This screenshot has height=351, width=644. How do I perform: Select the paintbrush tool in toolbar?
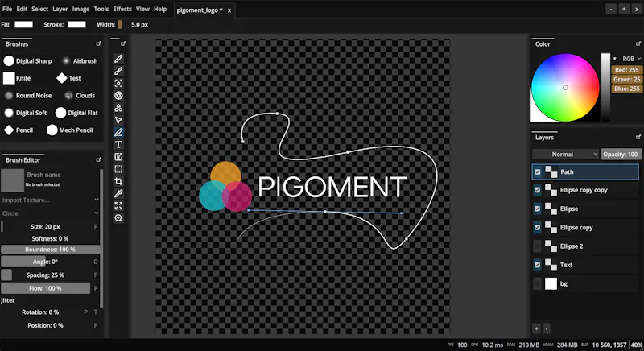pyautogui.click(x=118, y=71)
